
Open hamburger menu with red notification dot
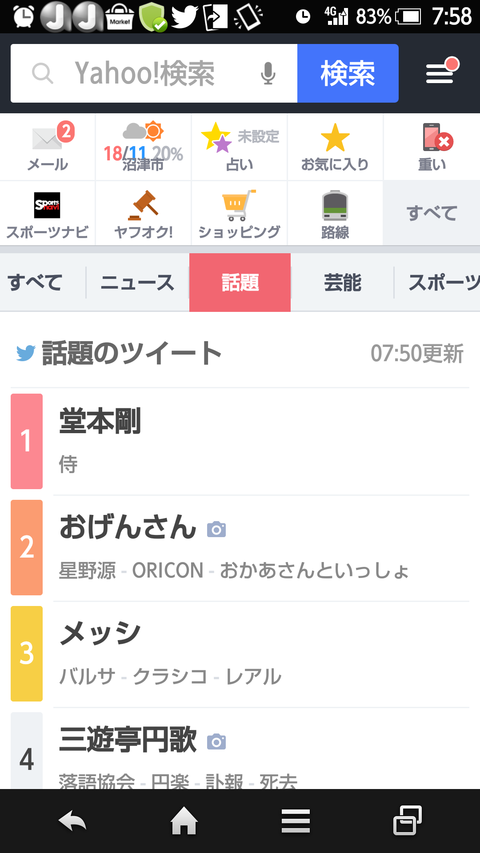[x=440, y=73]
